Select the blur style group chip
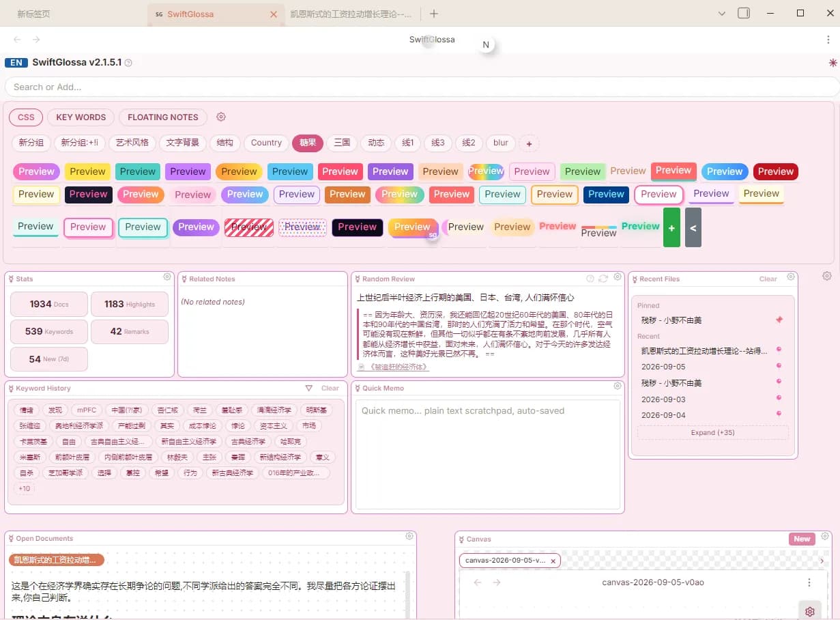The width and height of the screenshot is (840, 620). pyautogui.click(x=501, y=143)
